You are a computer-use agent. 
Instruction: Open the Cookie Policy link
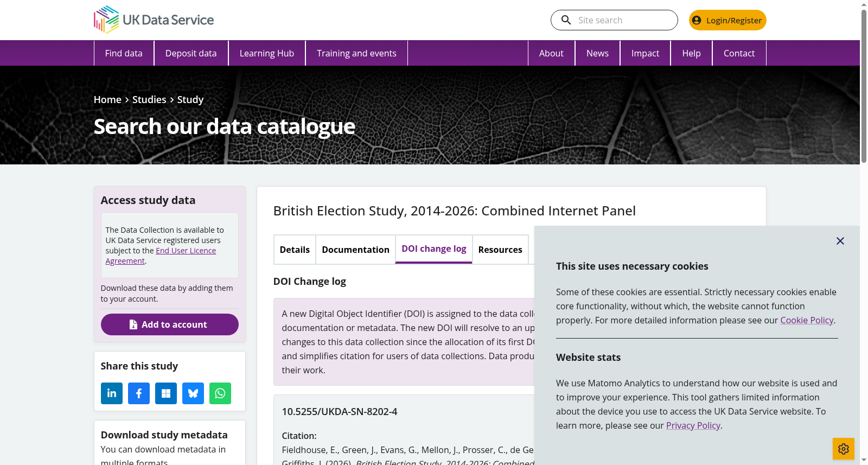[x=807, y=320]
